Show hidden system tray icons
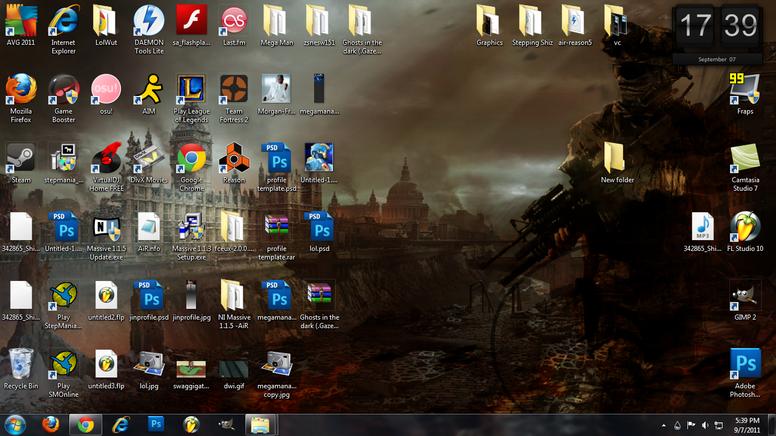 pyautogui.click(x=664, y=426)
